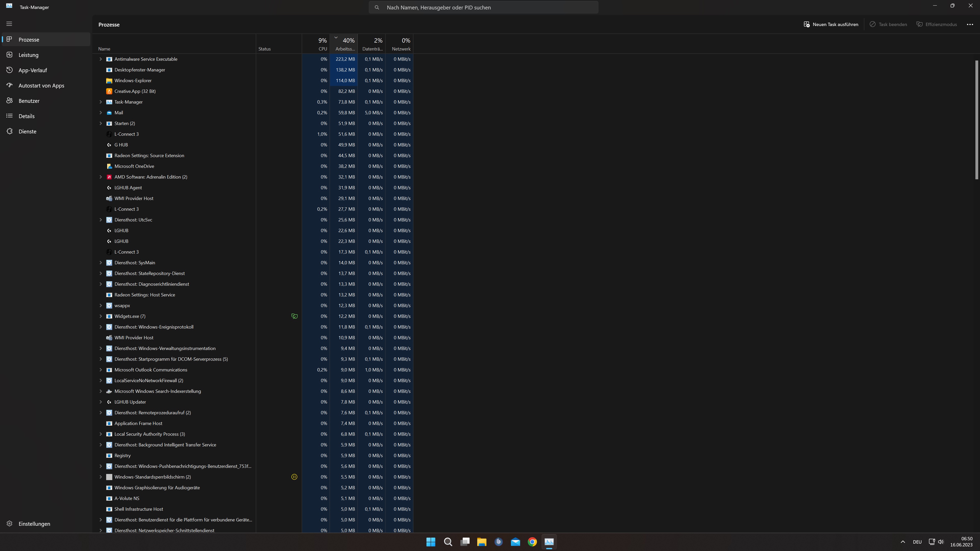This screenshot has width=980, height=551.
Task: Click the vertical scrollbar thumb
Action: point(976,119)
